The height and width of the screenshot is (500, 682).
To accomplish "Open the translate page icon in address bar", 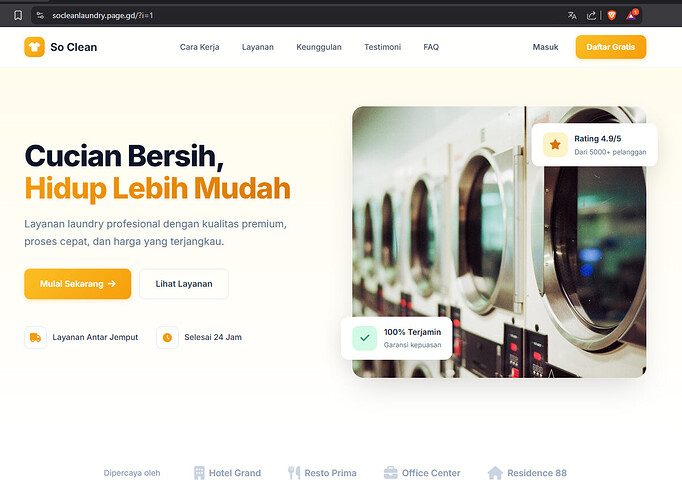I will pos(572,16).
